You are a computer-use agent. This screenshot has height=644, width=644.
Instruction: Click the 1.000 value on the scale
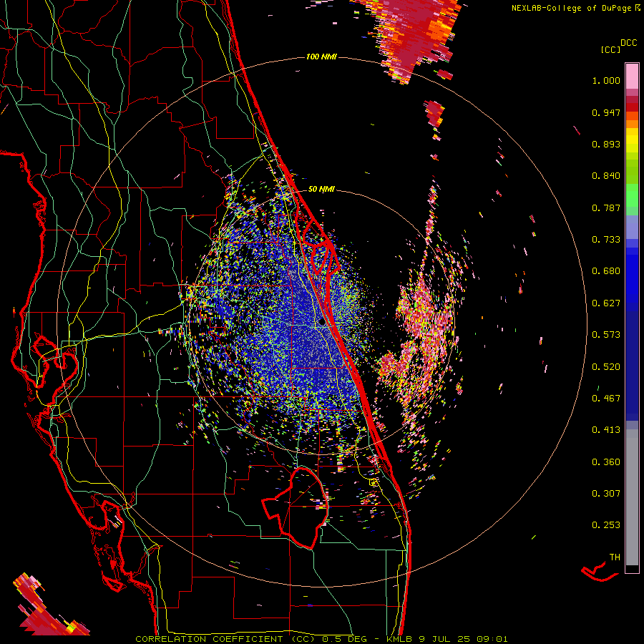coord(606,80)
